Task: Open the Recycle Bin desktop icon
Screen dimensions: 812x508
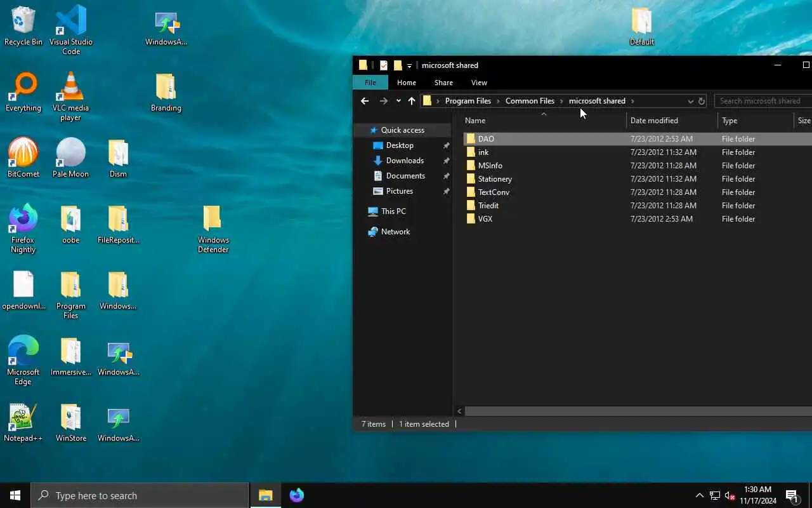Action: tap(23, 26)
